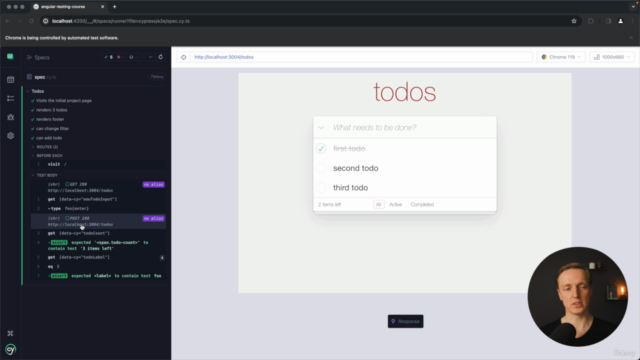Click the 'visit /' command row
Screen dimensions: 640x360
(x=98, y=164)
